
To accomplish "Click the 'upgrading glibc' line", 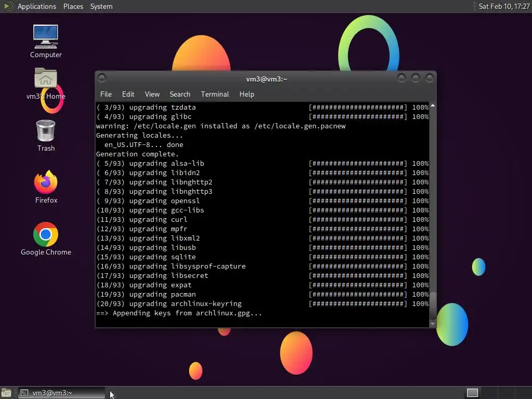I will pyautogui.click(x=262, y=117).
